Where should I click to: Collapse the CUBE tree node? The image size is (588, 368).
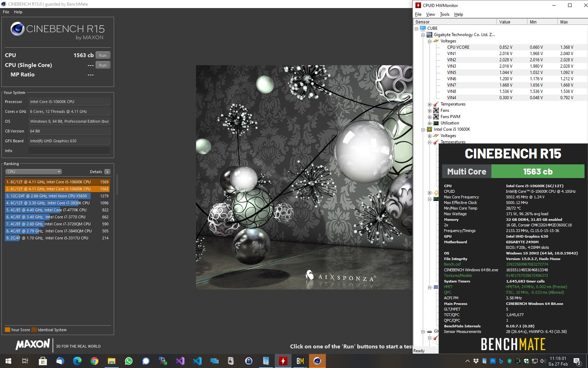[x=416, y=29]
